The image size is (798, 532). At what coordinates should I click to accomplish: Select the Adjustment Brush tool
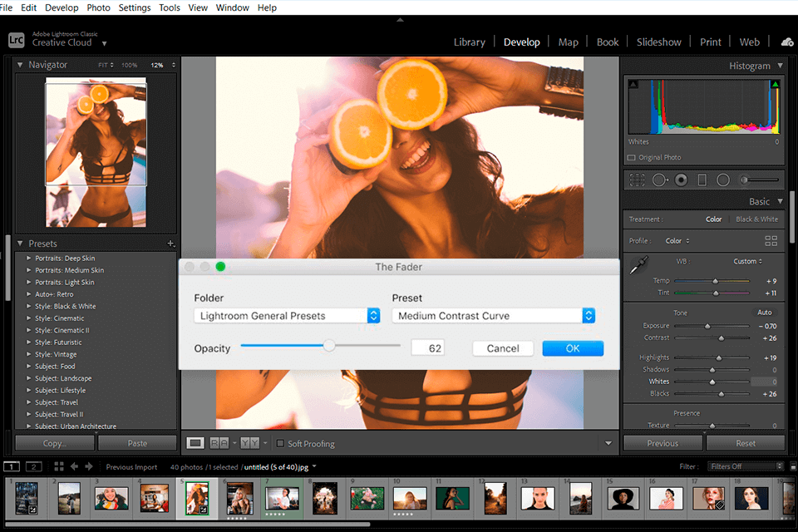[760, 180]
